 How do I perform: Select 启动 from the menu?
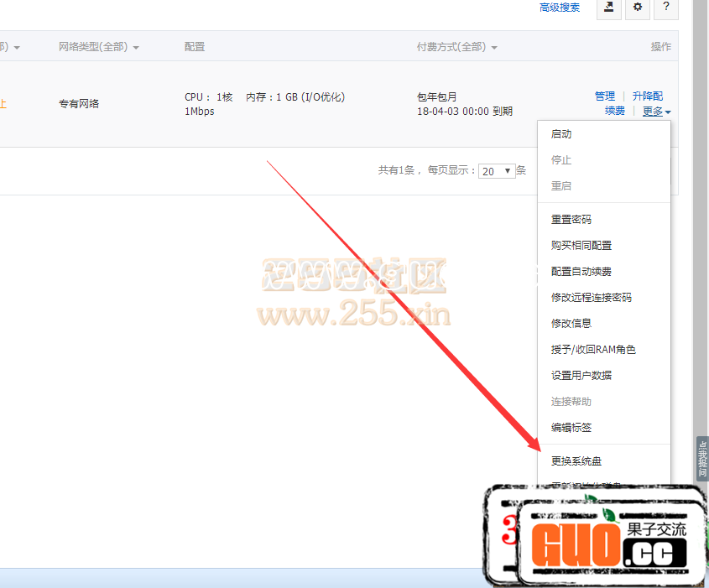point(561,134)
